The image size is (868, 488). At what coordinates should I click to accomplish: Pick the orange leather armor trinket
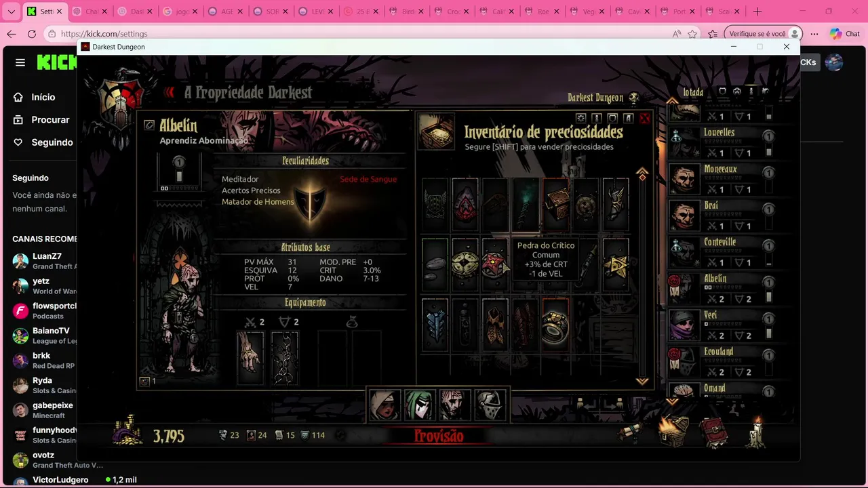pos(494,325)
